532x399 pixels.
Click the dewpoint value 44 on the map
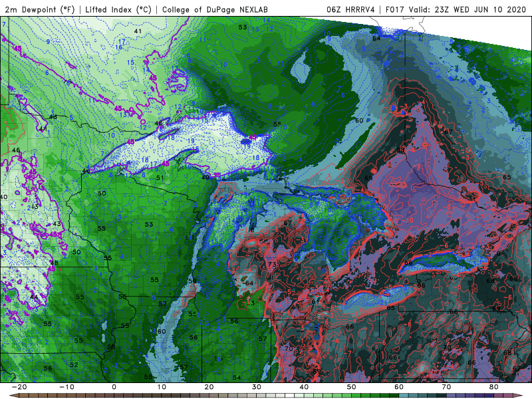[x=34, y=297]
